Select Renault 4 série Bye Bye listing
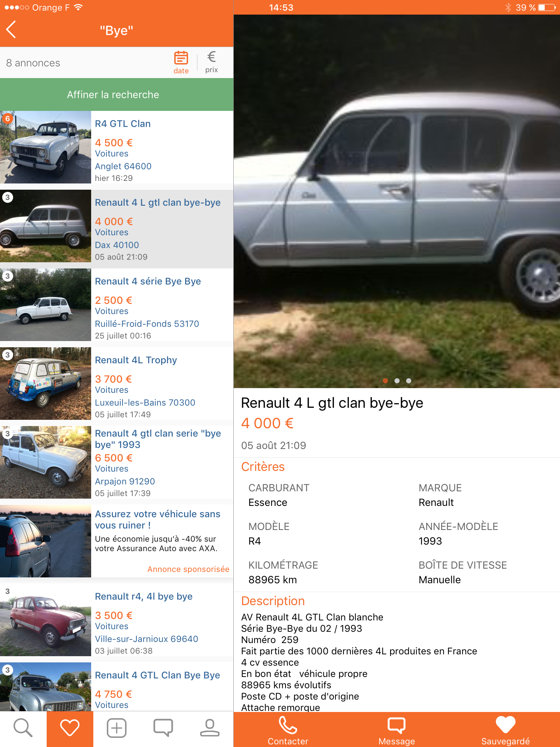Image resolution: width=560 pixels, height=747 pixels. (117, 305)
